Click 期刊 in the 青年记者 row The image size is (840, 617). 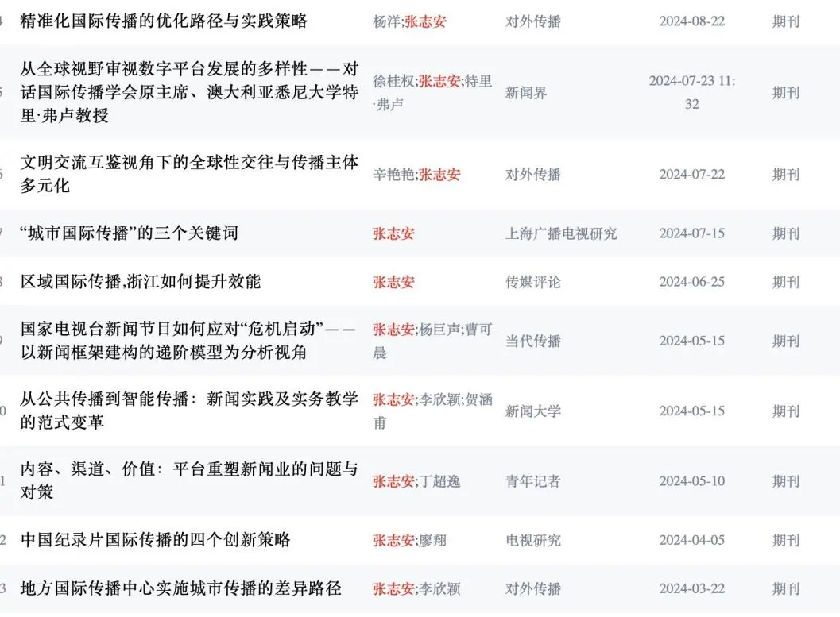pos(786,481)
